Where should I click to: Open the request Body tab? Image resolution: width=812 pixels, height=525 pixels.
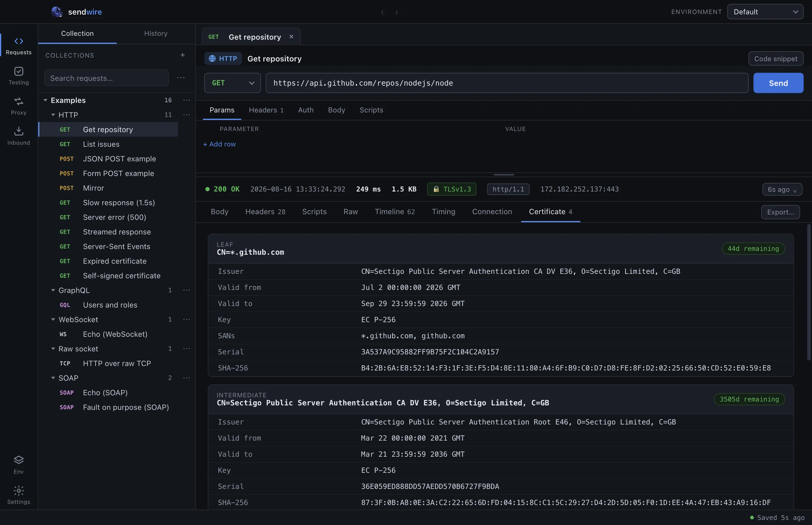(x=336, y=110)
